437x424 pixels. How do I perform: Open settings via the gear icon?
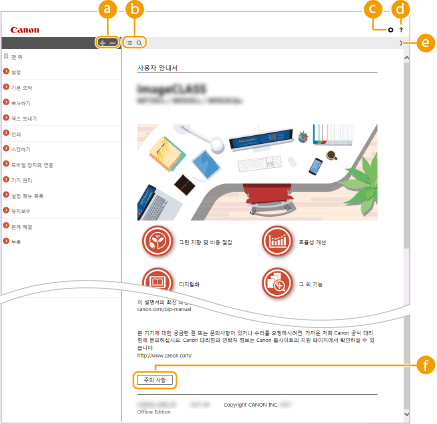click(390, 30)
